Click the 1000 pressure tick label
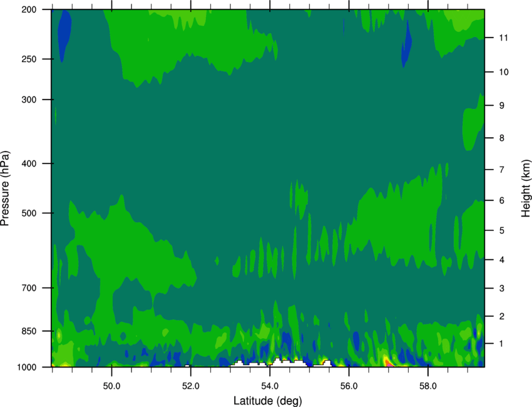This screenshot has height=407, width=532. pos(27,368)
